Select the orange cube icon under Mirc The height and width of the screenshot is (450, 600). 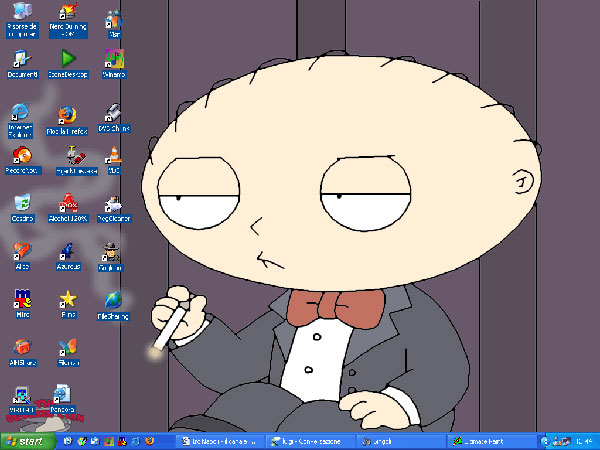click(x=22, y=352)
